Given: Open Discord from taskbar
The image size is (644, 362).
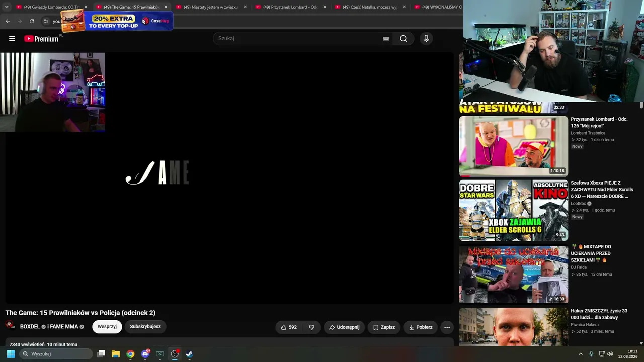Looking at the screenshot, I should pyautogui.click(x=145, y=354).
